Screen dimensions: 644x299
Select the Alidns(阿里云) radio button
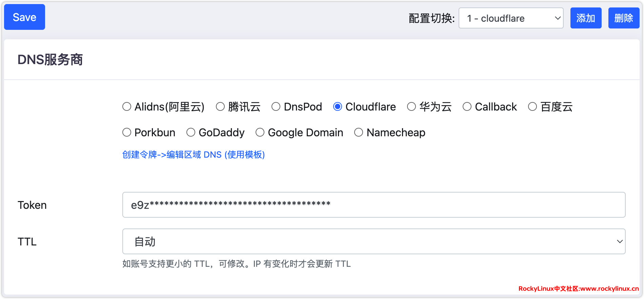[x=127, y=107]
